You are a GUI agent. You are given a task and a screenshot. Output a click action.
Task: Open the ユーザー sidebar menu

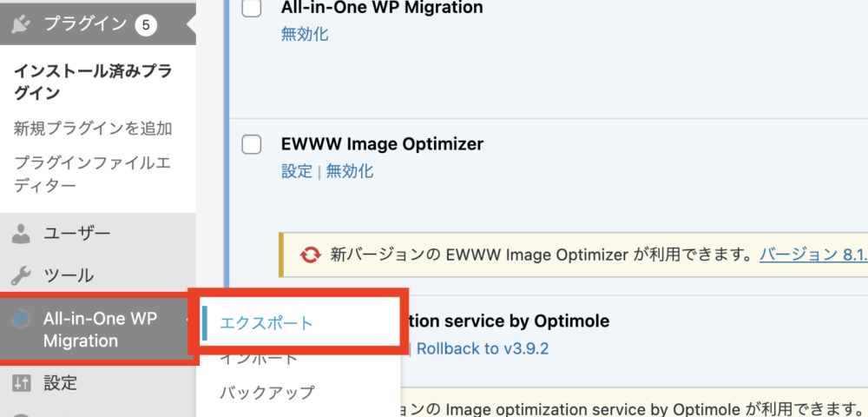[97, 234]
